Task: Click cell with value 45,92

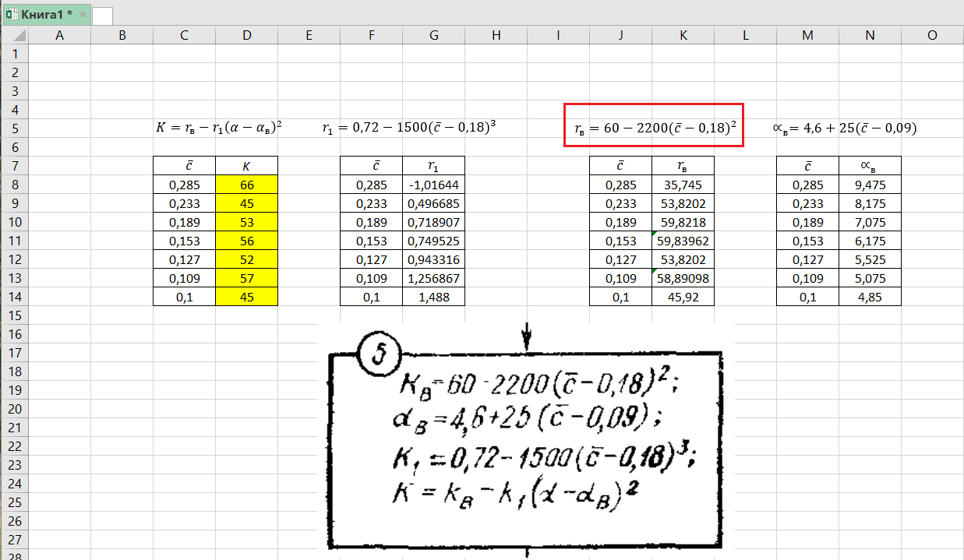Action: tap(683, 297)
